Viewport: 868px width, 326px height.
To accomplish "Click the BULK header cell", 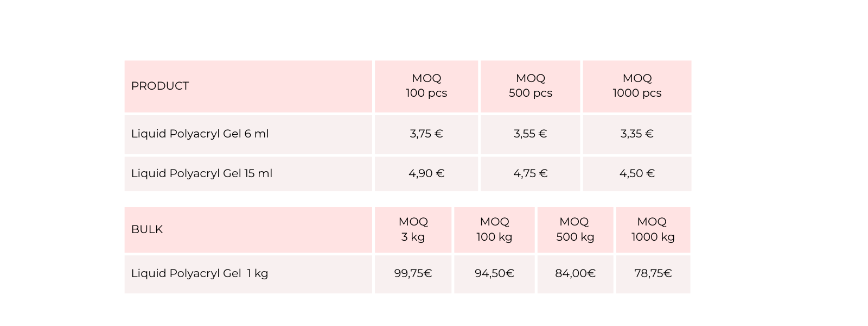I will click(147, 229).
